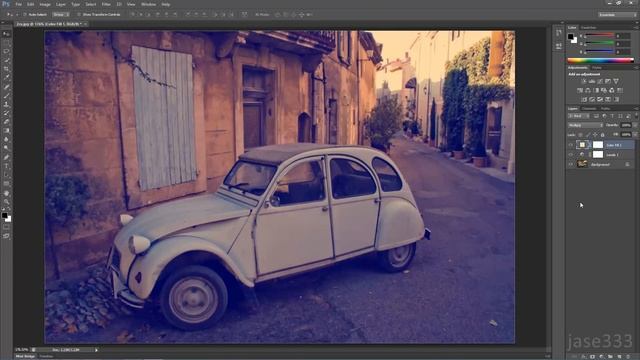Open the Image menu

click(45, 4)
